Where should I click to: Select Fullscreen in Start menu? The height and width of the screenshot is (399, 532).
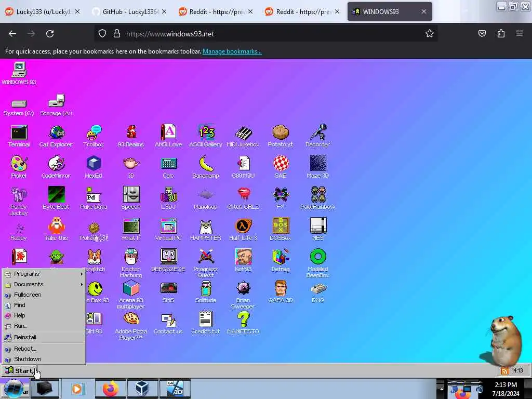[x=44, y=295]
